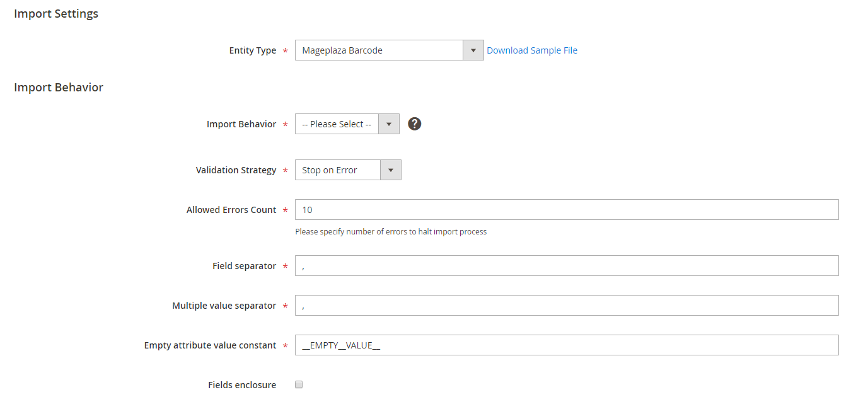Image resolution: width=868 pixels, height=397 pixels.
Task: Click the Validation Strategy label text
Action: (x=236, y=170)
